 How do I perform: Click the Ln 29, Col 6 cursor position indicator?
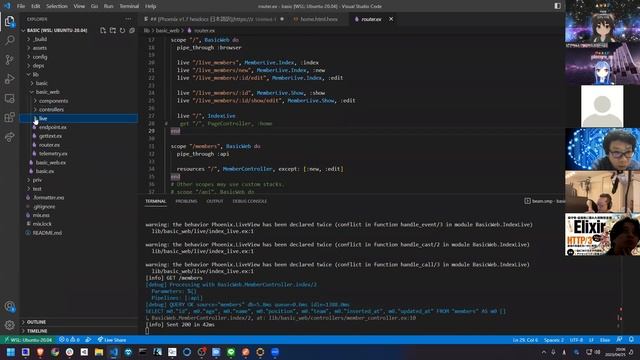(x=525, y=340)
